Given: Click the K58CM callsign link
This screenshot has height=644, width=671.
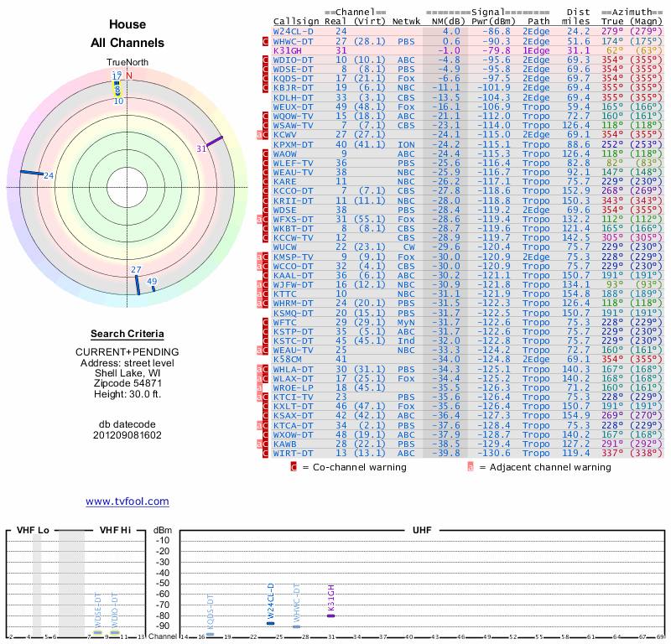Looking at the screenshot, I should tap(288, 360).
